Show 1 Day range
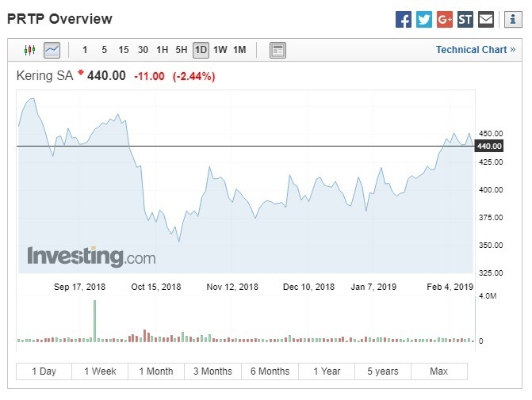Viewport: 532px width, 400px height. pos(44,371)
